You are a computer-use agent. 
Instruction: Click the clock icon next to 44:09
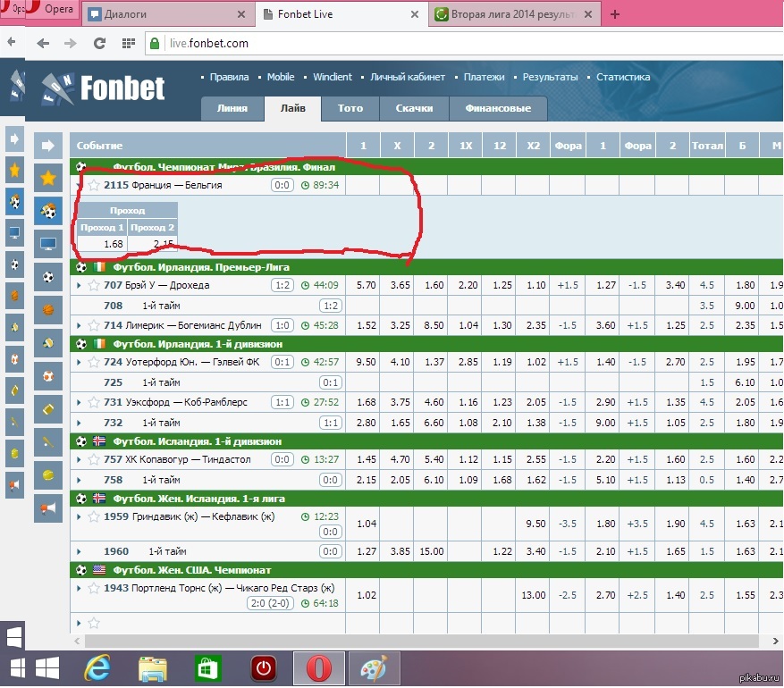305,285
